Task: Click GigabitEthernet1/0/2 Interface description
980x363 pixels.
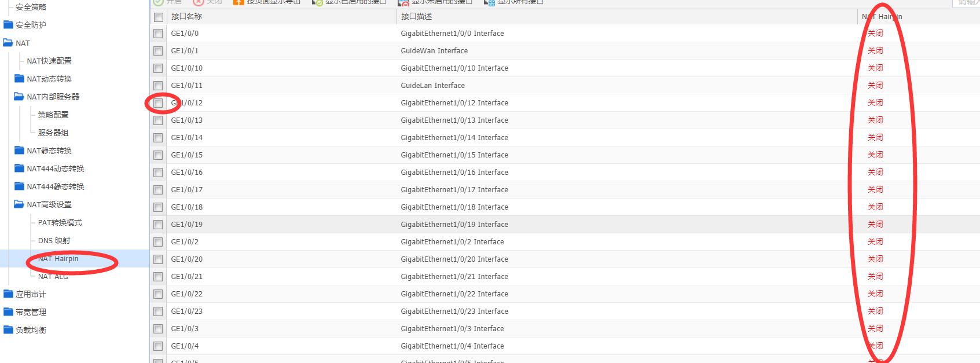Action: coord(452,241)
